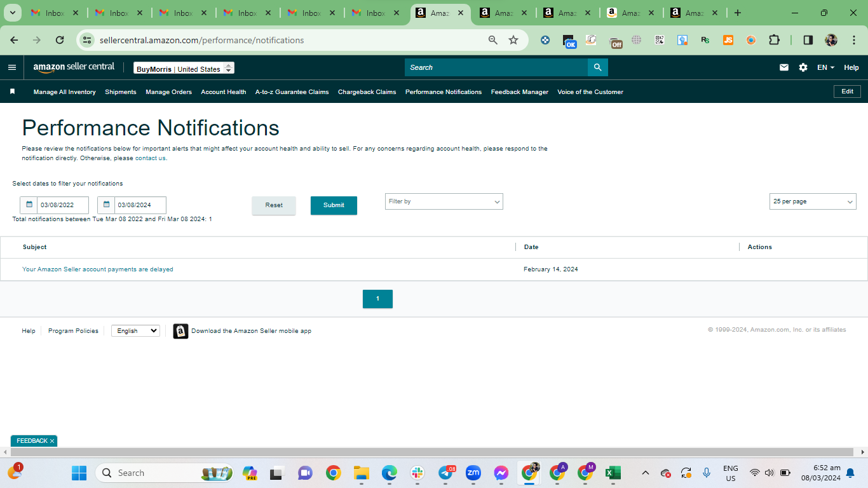
Task: Click the calendar icon beside 03/08/2024
Action: pyautogui.click(x=106, y=205)
